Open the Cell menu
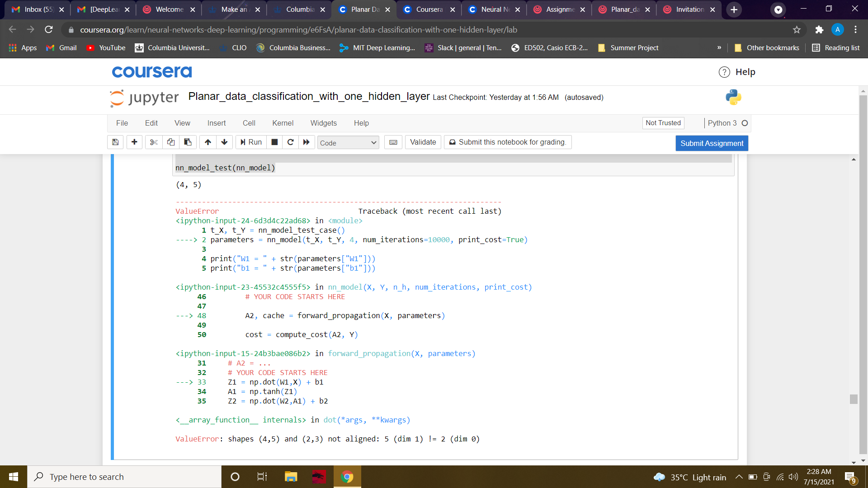The width and height of the screenshot is (868, 488). [x=249, y=123]
